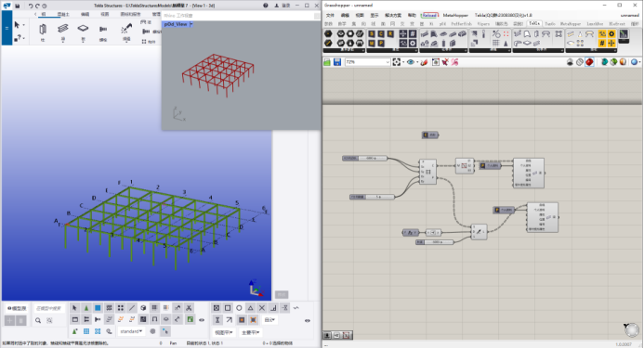
Task: Click the Reload button in Grasshopper menu bar
Action: (429, 15)
